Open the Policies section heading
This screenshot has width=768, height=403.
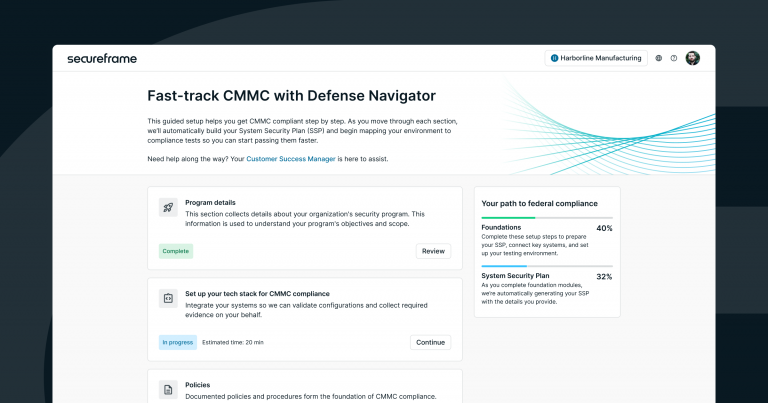pos(198,384)
